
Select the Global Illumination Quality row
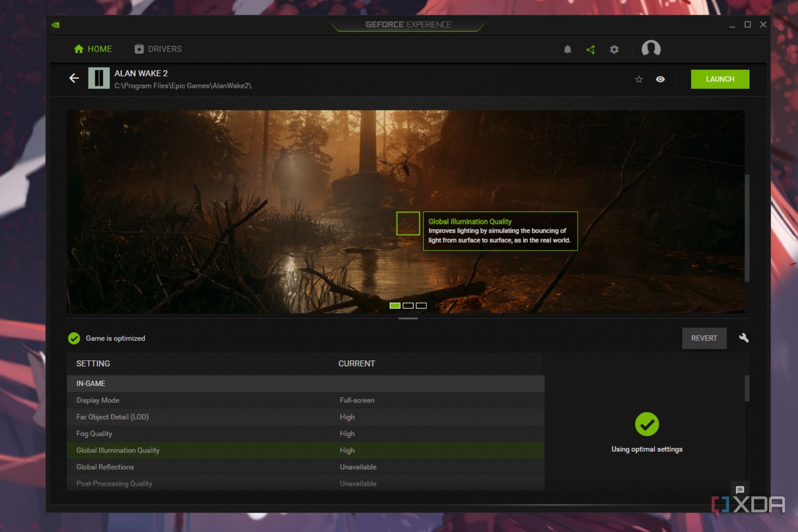coord(306,450)
